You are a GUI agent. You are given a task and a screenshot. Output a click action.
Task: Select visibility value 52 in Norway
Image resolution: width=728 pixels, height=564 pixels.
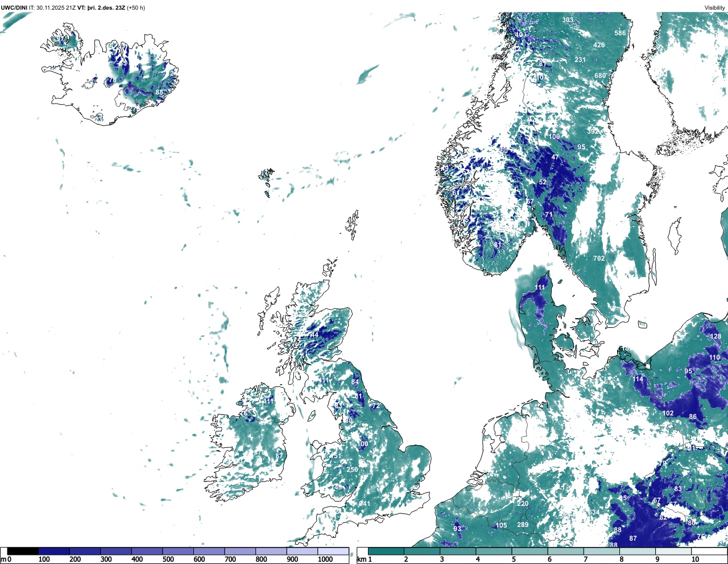coord(543,183)
